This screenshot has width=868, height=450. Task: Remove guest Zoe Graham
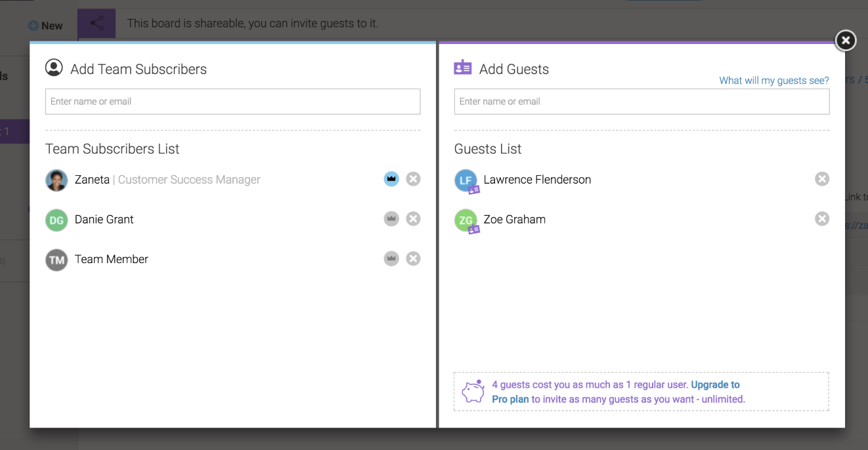[x=822, y=219]
